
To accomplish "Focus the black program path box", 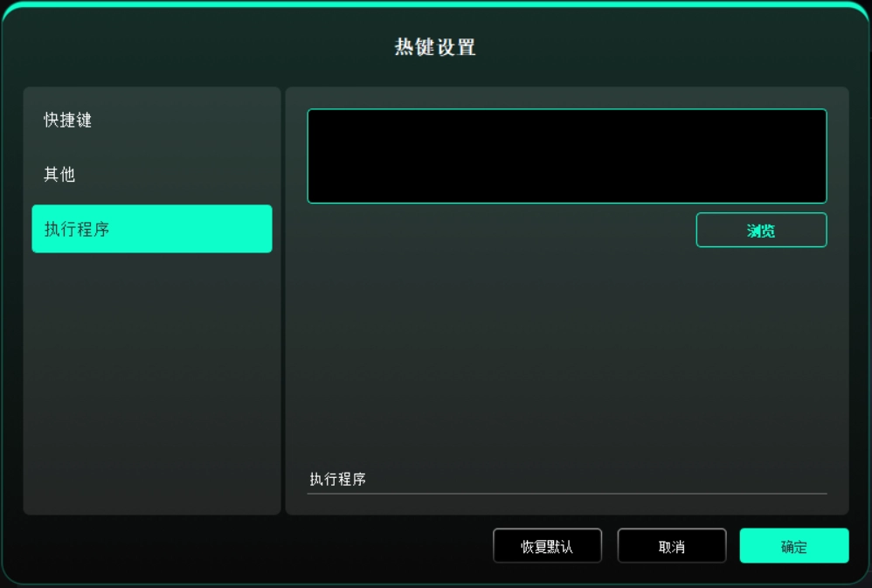I will tap(567, 156).
